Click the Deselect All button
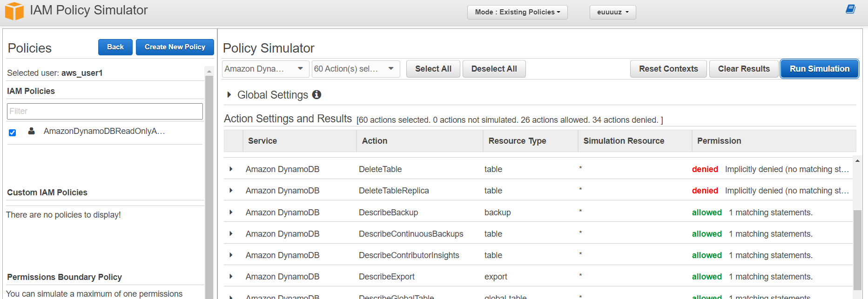Screen dimensions: 868x299 [494, 69]
